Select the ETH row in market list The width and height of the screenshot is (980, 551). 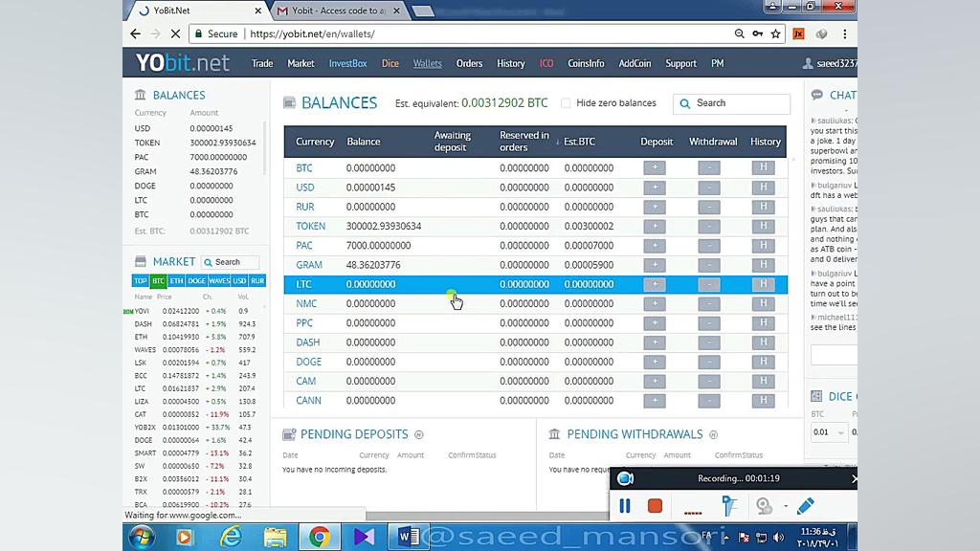[x=195, y=337]
